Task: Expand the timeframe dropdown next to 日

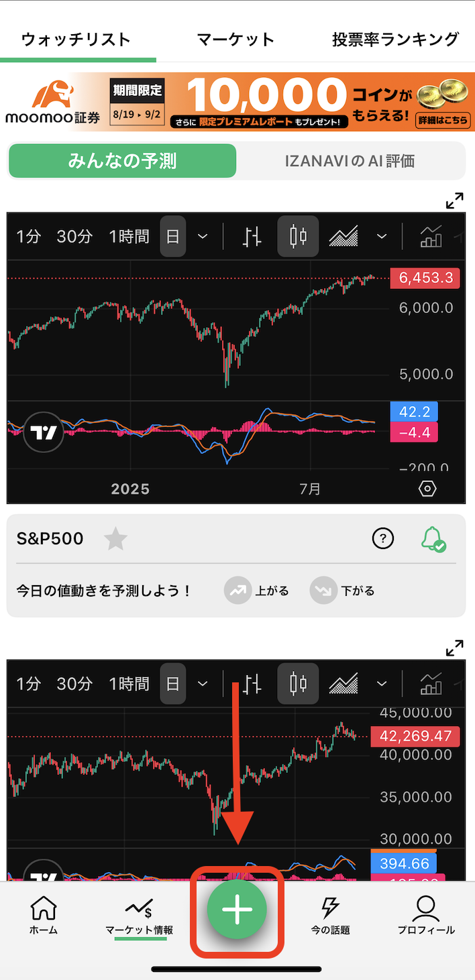Action: pyautogui.click(x=202, y=237)
